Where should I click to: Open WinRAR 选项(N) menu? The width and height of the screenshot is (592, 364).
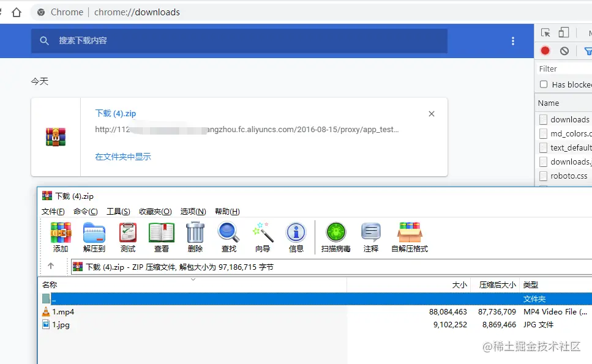(193, 212)
